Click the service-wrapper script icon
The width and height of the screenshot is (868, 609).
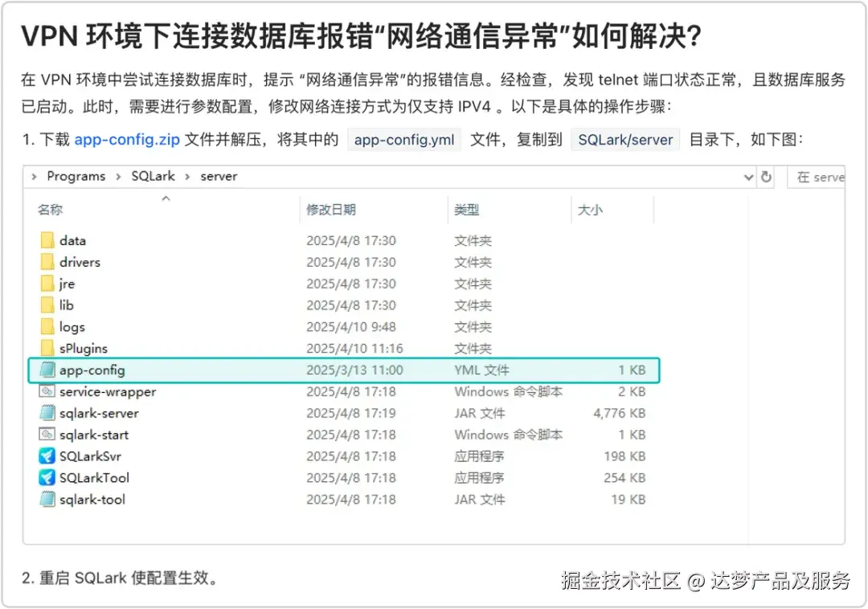click(x=47, y=391)
